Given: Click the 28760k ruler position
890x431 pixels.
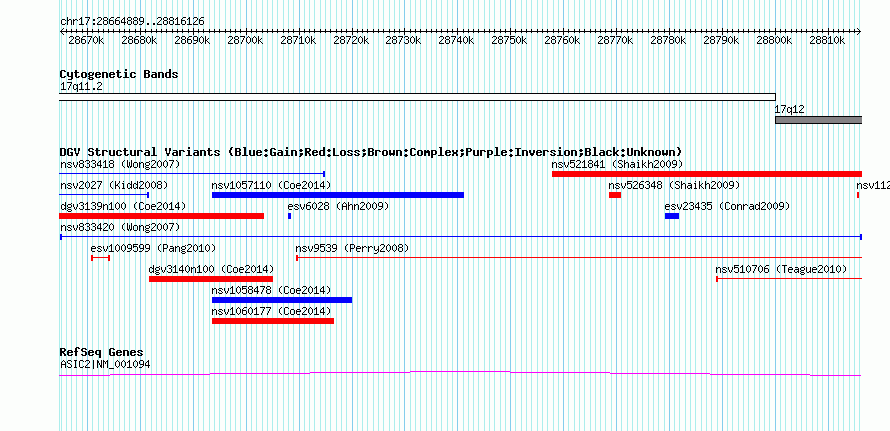Looking at the screenshot, I should tap(562, 40).
